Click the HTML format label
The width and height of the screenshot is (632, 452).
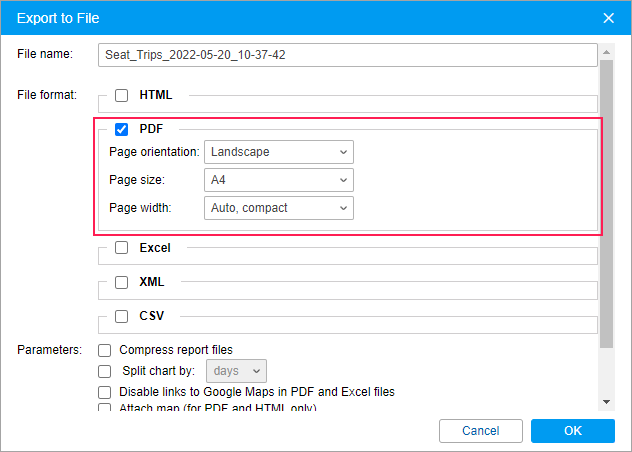(156, 95)
